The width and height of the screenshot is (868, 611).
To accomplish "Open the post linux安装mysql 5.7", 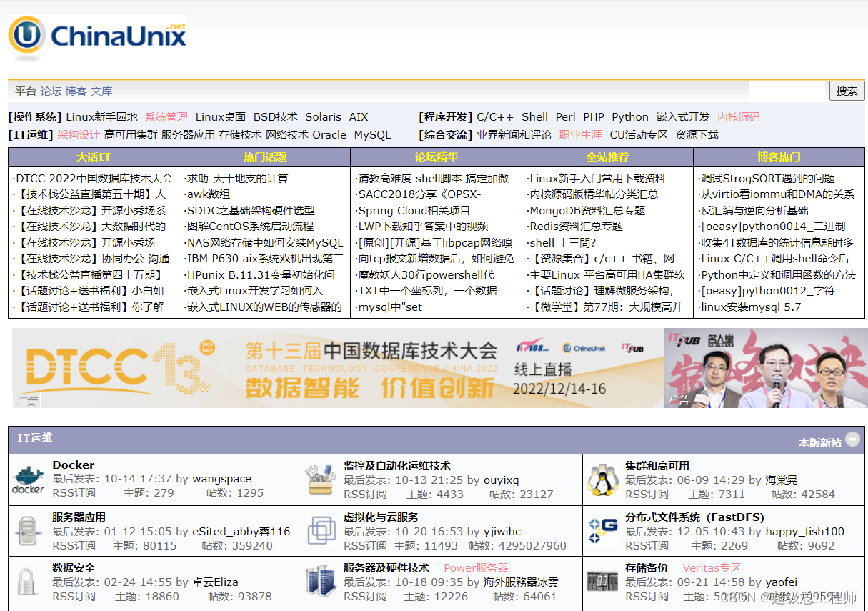I will [751, 307].
